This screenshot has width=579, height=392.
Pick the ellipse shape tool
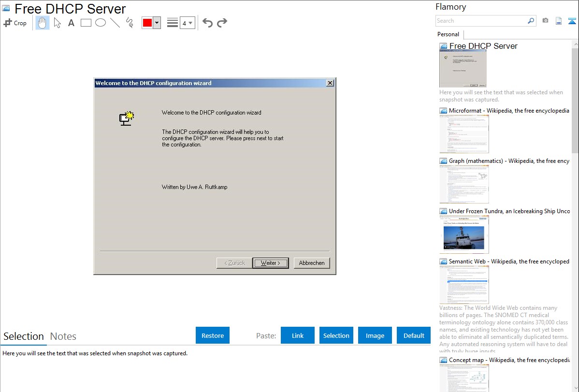(x=101, y=23)
